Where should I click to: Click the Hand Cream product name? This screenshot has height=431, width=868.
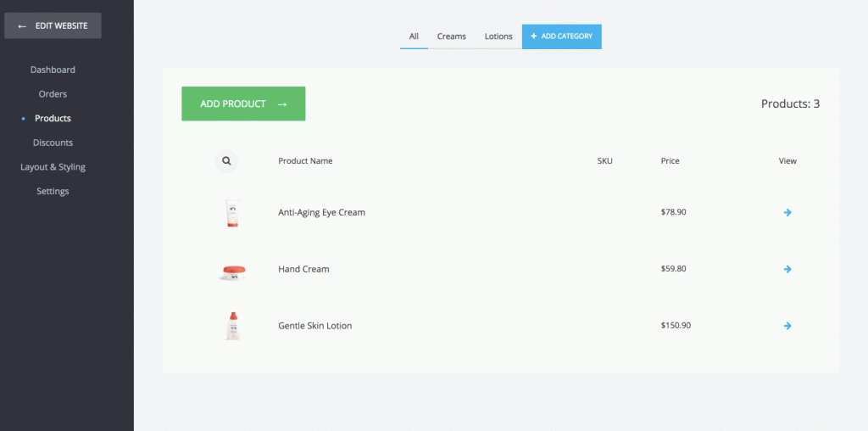pyautogui.click(x=303, y=269)
